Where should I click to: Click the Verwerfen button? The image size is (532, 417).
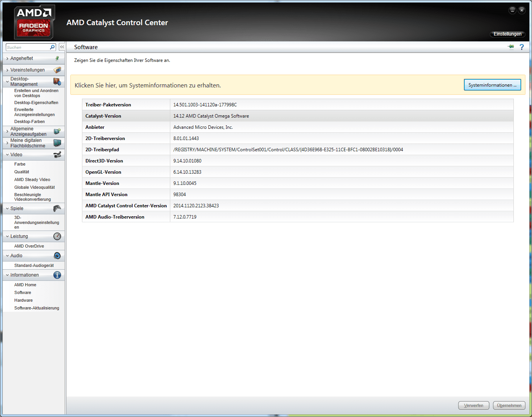[x=474, y=405]
